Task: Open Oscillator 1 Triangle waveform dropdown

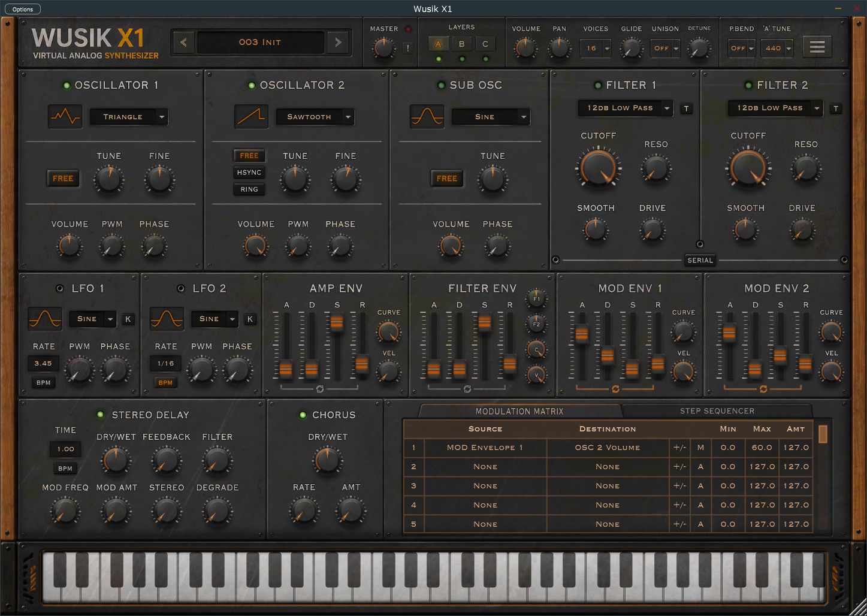Action: pos(129,117)
